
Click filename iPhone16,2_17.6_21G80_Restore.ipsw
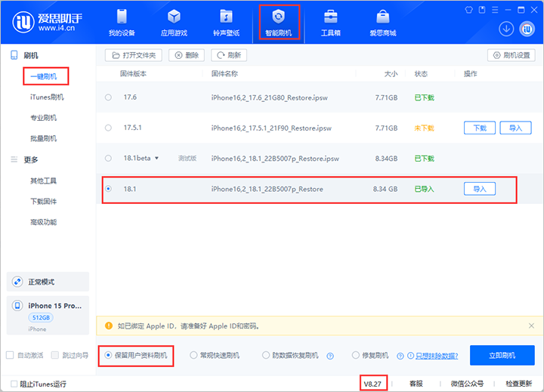(270, 98)
